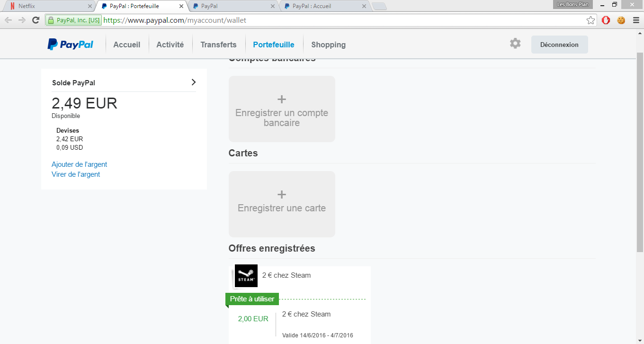644x344 pixels.
Task: Open the Transferts menu item
Action: 218,45
